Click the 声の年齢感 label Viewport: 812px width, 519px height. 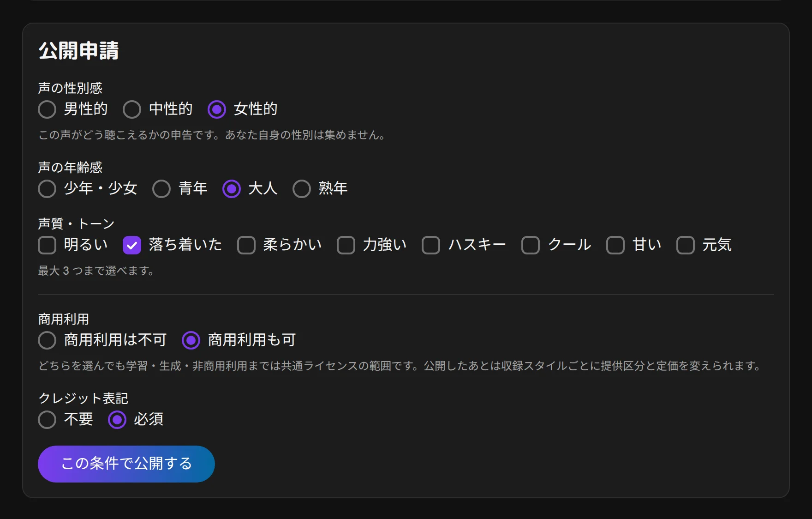pos(70,167)
